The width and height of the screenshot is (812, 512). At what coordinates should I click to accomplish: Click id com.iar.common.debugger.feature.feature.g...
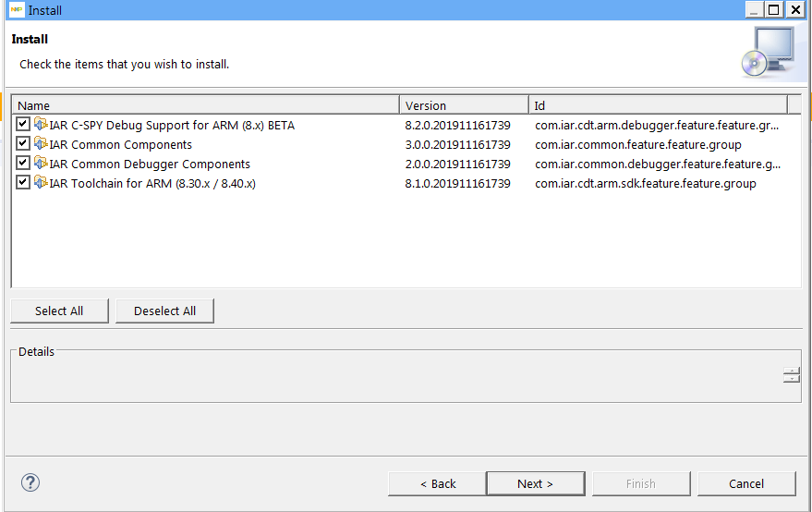coord(658,165)
